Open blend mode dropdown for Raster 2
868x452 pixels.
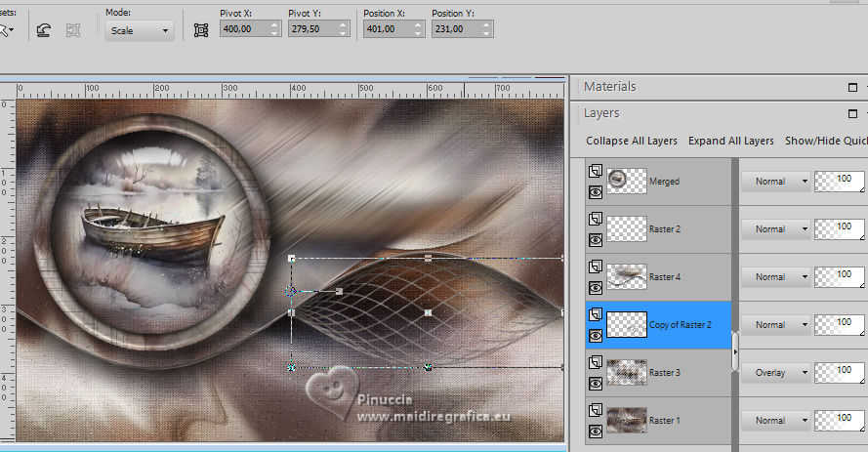[x=775, y=229]
